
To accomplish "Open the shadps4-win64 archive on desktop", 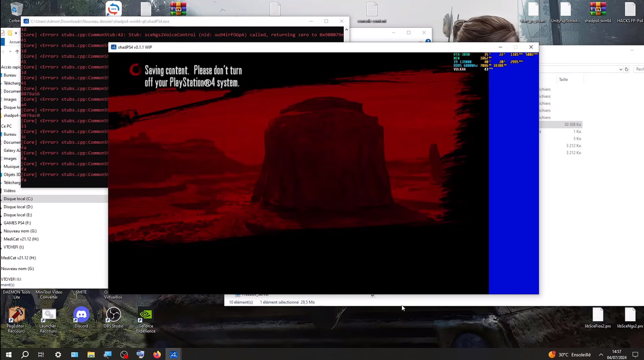I will (x=598, y=12).
